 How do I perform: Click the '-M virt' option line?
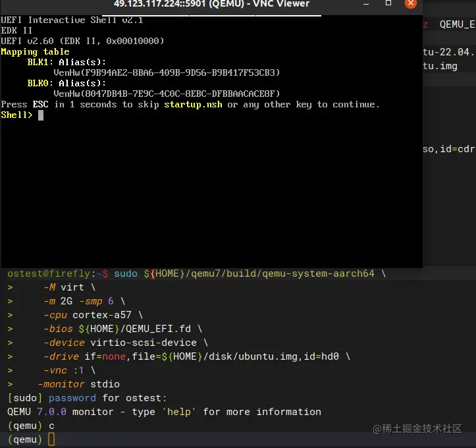(x=69, y=287)
